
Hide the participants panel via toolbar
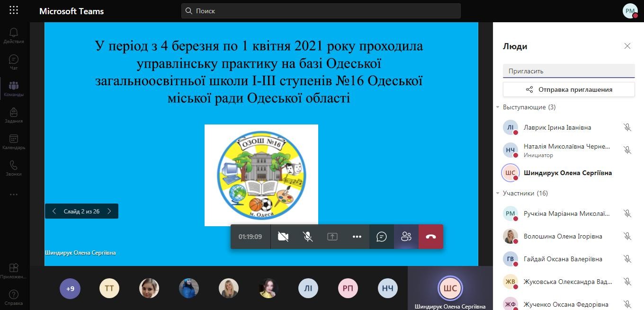coord(406,237)
